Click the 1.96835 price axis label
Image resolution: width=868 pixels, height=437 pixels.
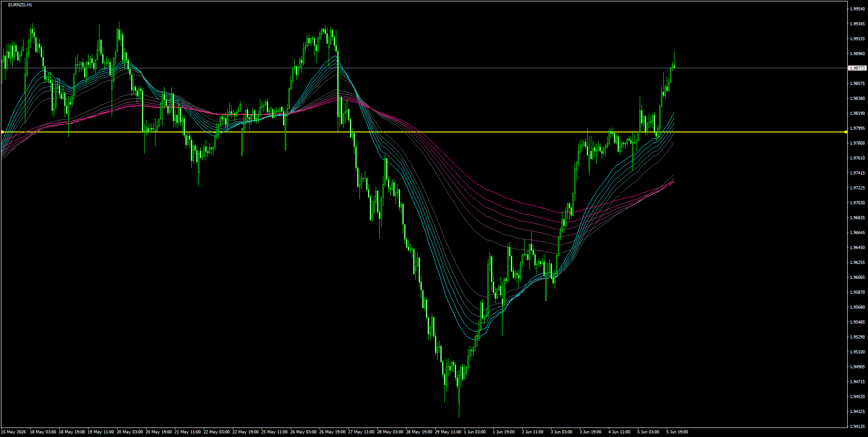tap(858, 218)
